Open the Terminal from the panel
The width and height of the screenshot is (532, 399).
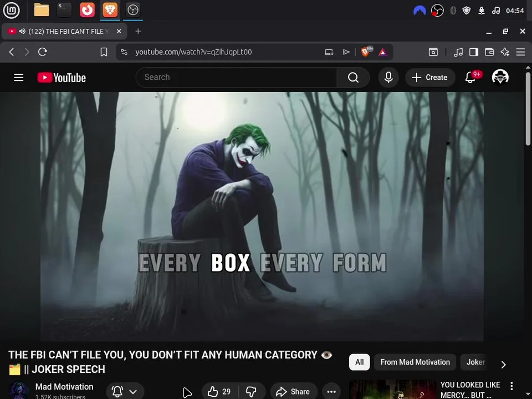pos(64,10)
